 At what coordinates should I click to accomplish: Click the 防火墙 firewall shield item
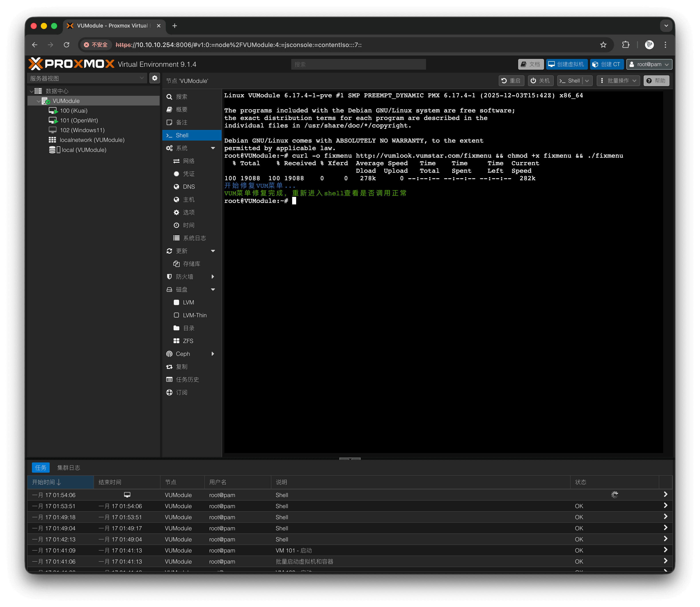(184, 277)
